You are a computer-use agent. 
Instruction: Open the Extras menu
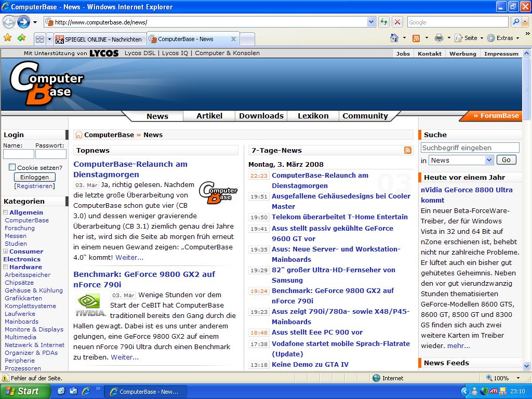503,38
